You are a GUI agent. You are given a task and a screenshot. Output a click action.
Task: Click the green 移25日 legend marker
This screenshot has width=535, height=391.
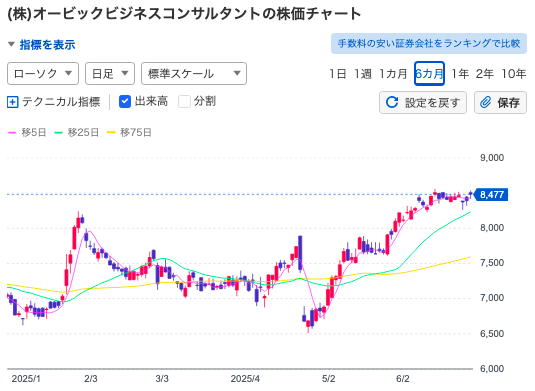click(59, 132)
